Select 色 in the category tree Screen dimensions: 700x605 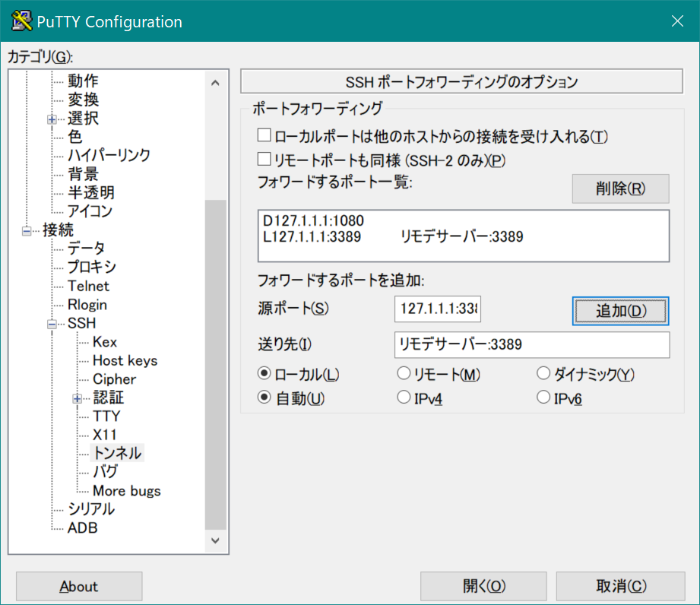74,137
